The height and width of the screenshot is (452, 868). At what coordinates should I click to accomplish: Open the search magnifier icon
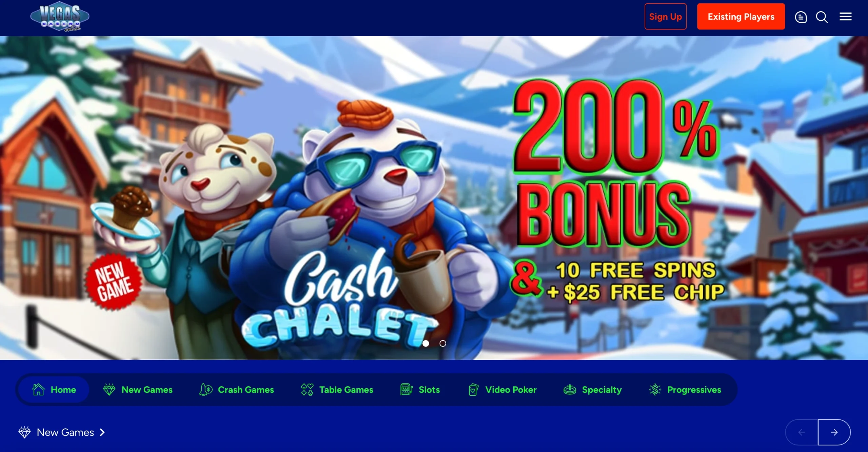click(x=822, y=17)
